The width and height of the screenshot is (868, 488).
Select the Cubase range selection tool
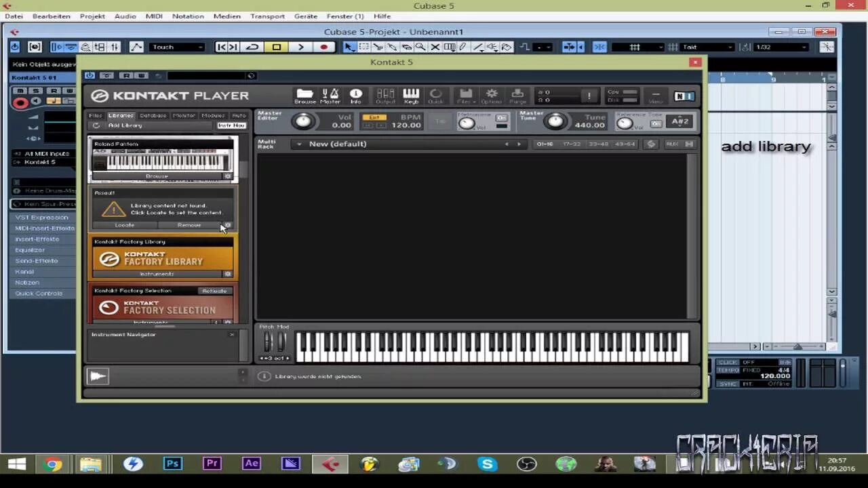tap(363, 47)
